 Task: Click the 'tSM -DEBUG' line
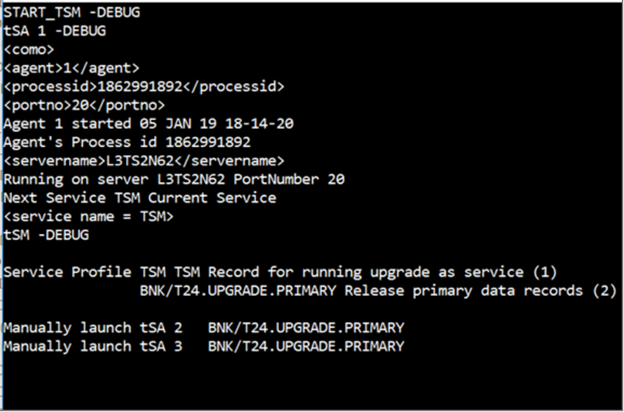[x=46, y=235]
